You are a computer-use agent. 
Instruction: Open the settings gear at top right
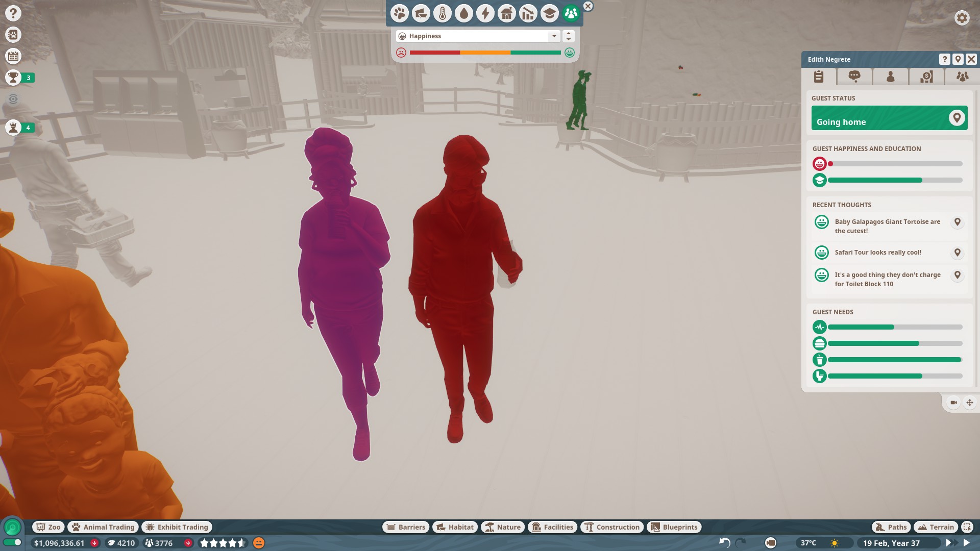pyautogui.click(x=962, y=18)
